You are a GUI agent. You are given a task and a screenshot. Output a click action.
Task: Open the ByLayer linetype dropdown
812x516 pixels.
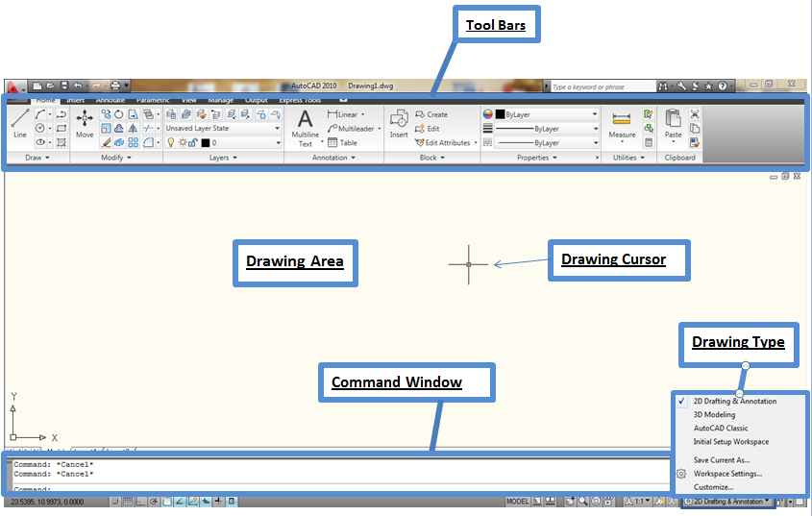(547, 142)
